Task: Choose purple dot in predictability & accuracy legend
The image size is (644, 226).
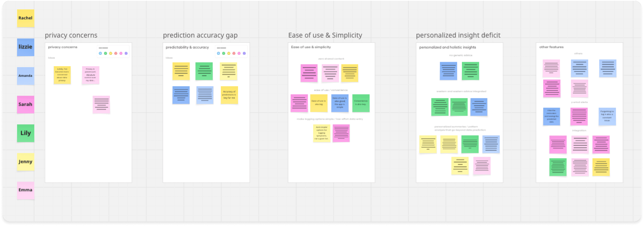Action: pyautogui.click(x=244, y=53)
